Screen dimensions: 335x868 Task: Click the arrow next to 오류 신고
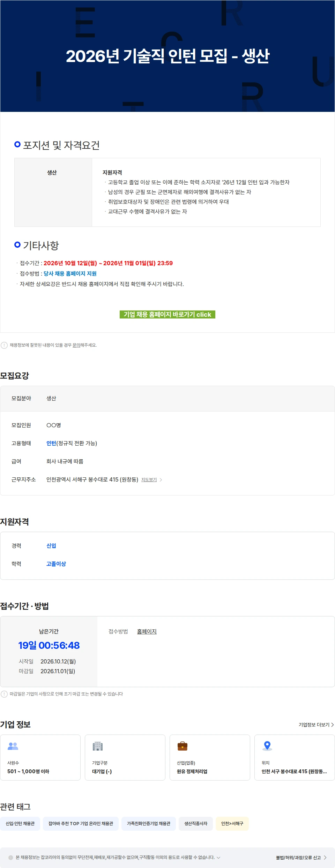pos(325,858)
